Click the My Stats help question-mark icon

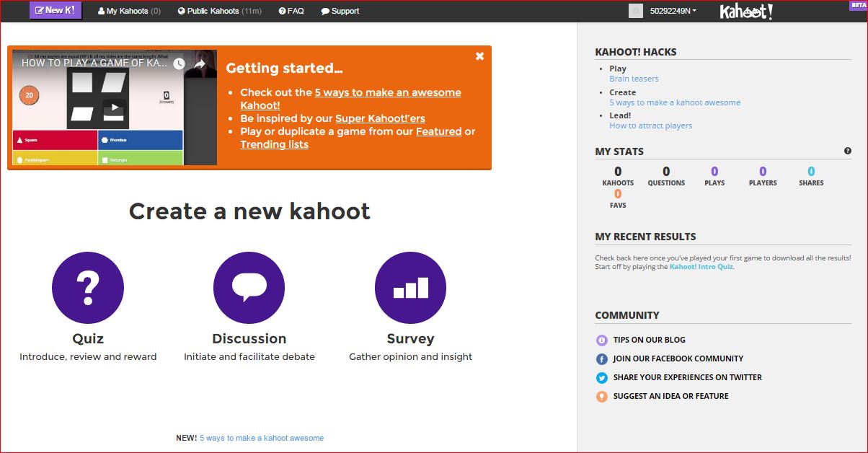pyautogui.click(x=847, y=151)
